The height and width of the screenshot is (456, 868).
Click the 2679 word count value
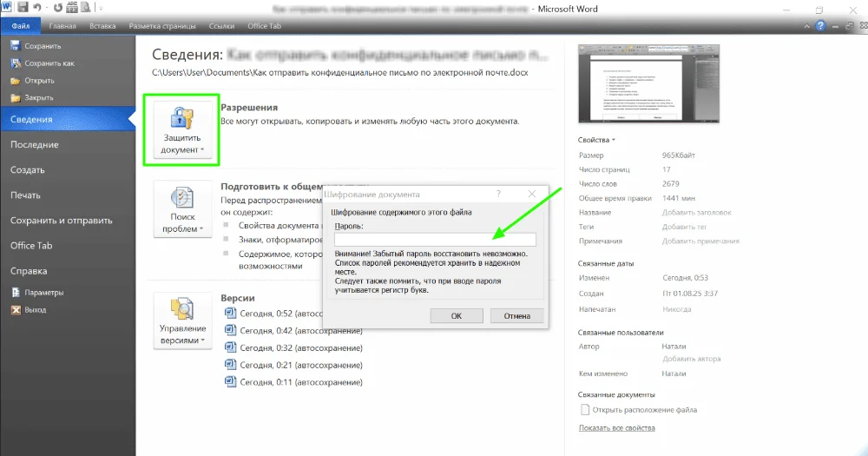[670, 184]
